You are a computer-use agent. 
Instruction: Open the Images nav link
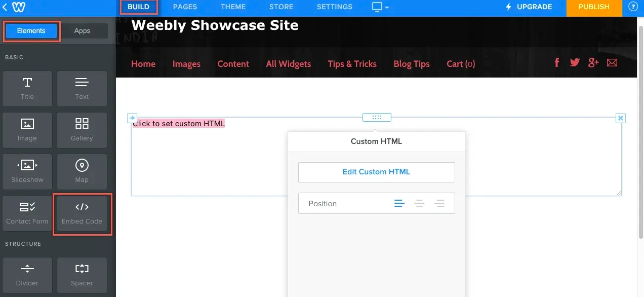point(186,64)
